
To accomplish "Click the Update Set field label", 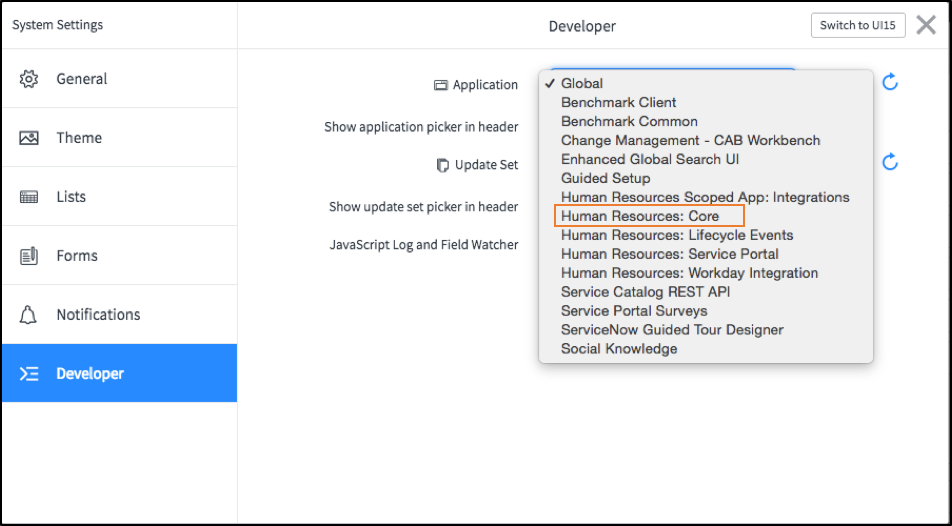I will coord(486,165).
